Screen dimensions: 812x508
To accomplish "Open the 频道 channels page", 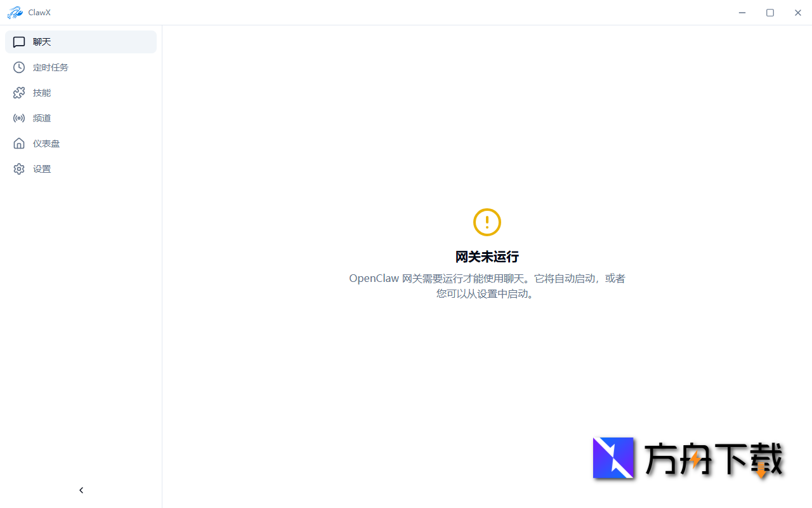I will point(42,118).
